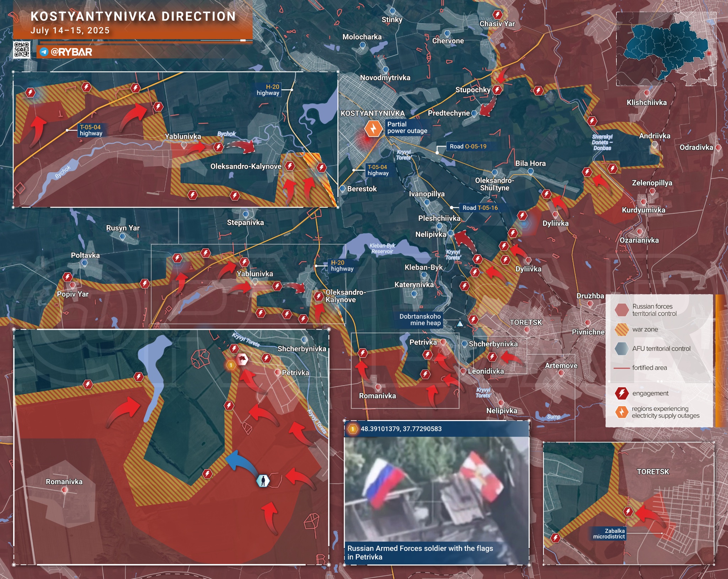Click the red marker in Romanivka inset map
Viewport: 728px width, 579px height.
[64, 490]
